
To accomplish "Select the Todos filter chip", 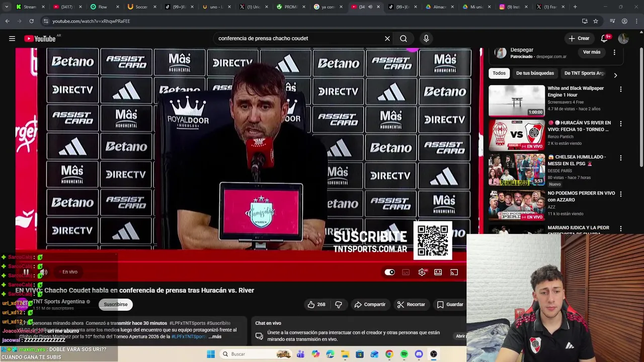I will [x=499, y=73].
